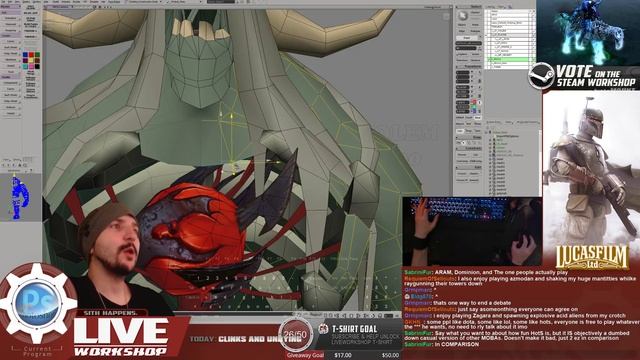Pick the yellow color swatch
This screenshot has height=360, width=640.
point(31,60)
